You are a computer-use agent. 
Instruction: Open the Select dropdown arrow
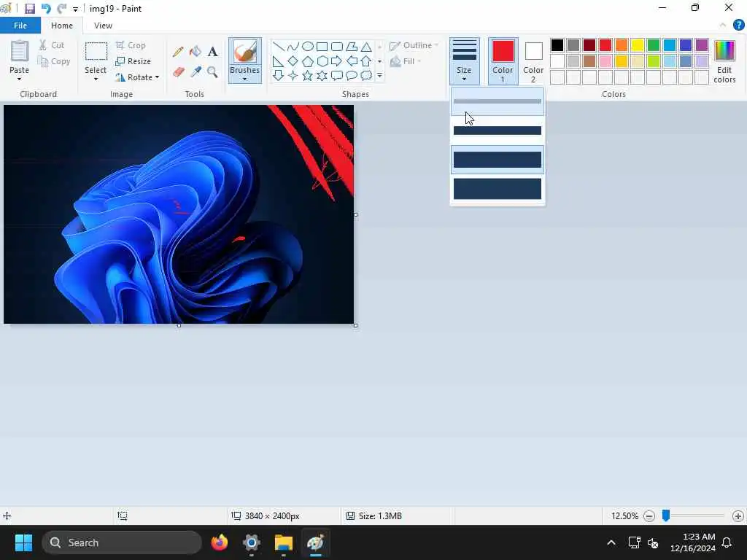tap(96, 79)
